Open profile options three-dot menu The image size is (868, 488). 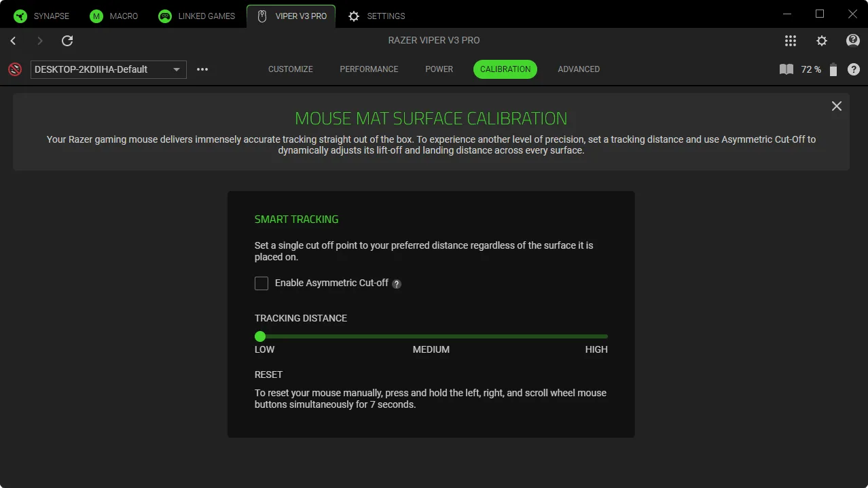[x=202, y=69]
